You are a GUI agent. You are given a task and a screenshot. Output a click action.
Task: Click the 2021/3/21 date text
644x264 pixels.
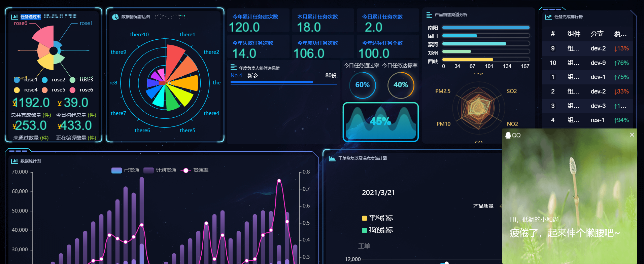point(378,193)
